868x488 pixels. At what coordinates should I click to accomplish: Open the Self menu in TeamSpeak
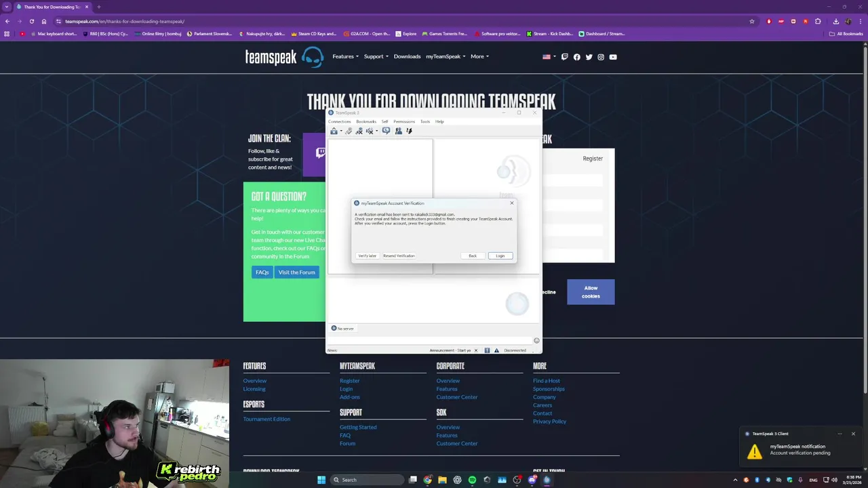click(384, 121)
